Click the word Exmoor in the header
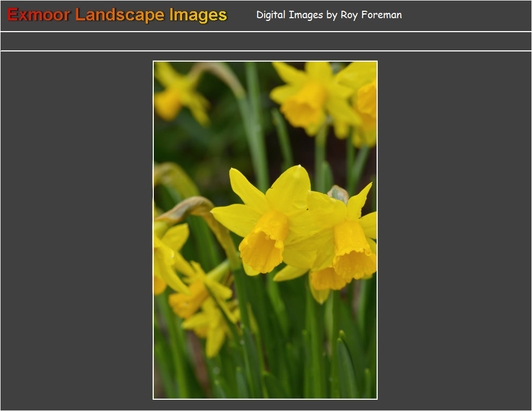Viewport: 532px width, 411px height. pyautogui.click(x=39, y=15)
